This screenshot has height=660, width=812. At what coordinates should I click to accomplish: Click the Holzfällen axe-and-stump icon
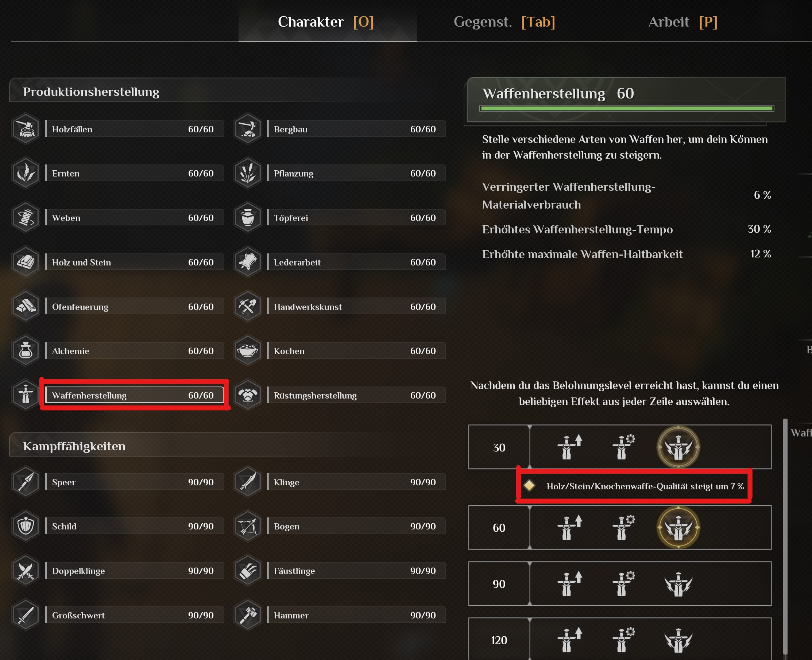click(26, 129)
